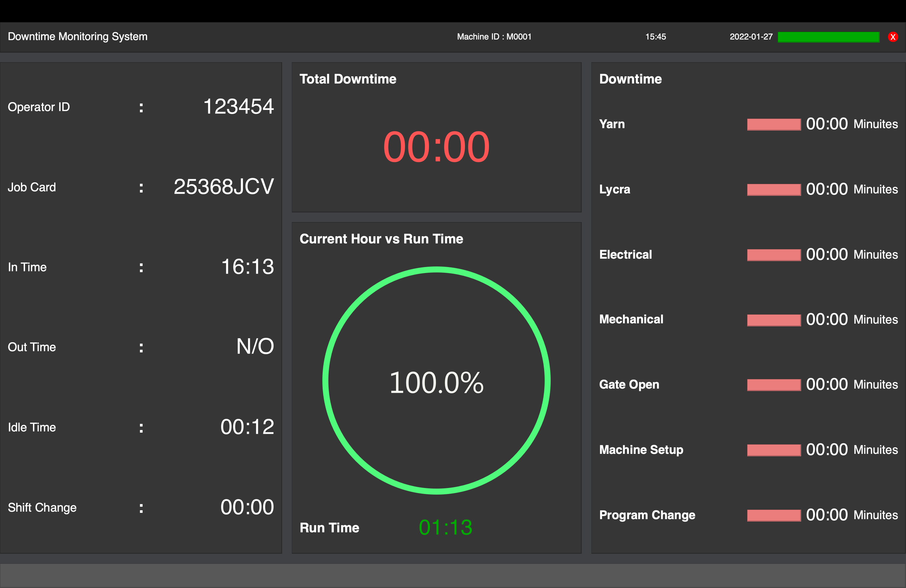The height and width of the screenshot is (588, 906).
Task: Click the Mechanical 00:00 minutes value
Action: coord(827,319)
